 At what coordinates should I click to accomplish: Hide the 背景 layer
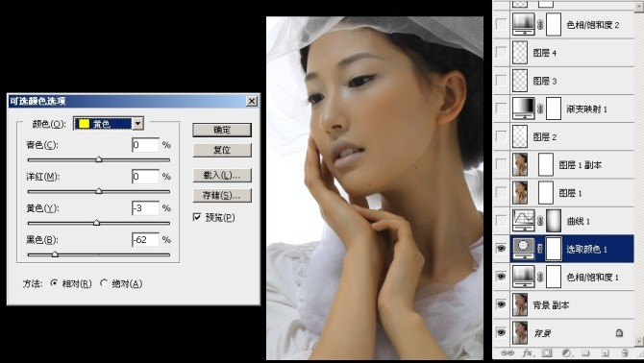click(501, 332)
